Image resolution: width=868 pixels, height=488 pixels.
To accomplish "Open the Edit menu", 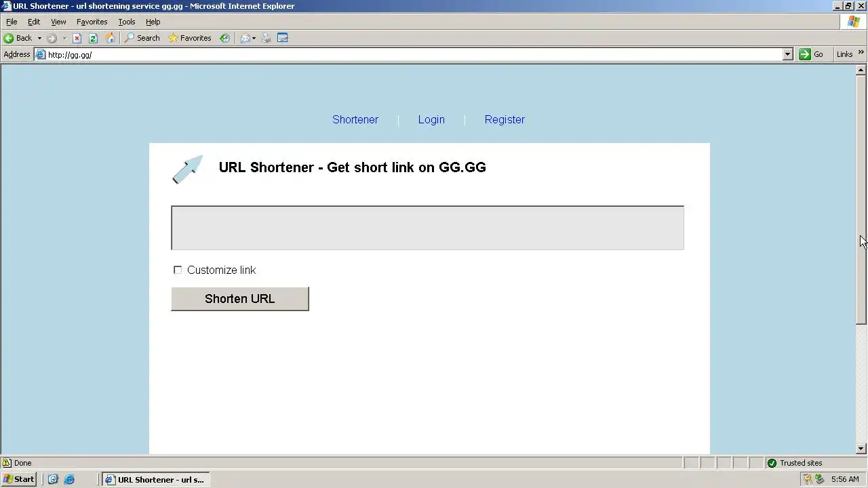I will (34, 22).
